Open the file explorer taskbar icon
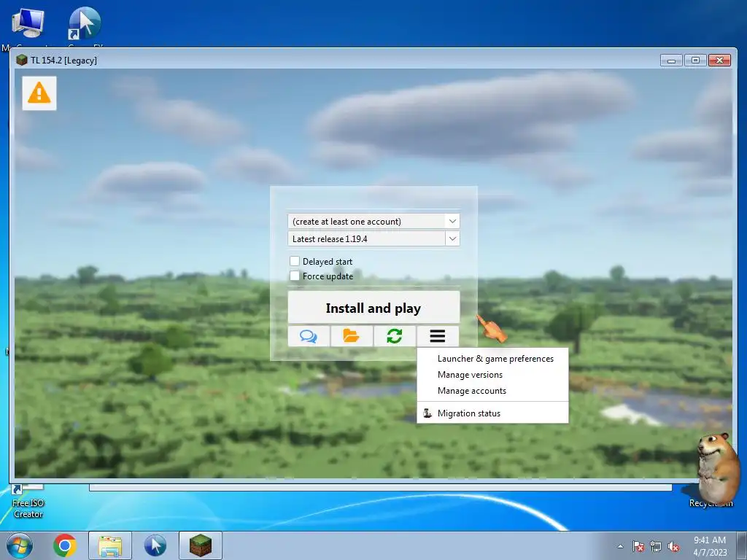Image resolution: width=747 pixels, height=560 pixels. point(110,545)
